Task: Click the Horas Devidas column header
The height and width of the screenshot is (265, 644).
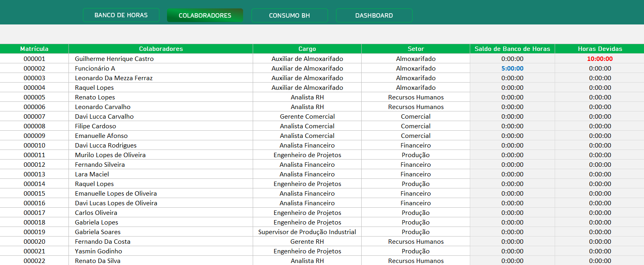Action: 600,49
